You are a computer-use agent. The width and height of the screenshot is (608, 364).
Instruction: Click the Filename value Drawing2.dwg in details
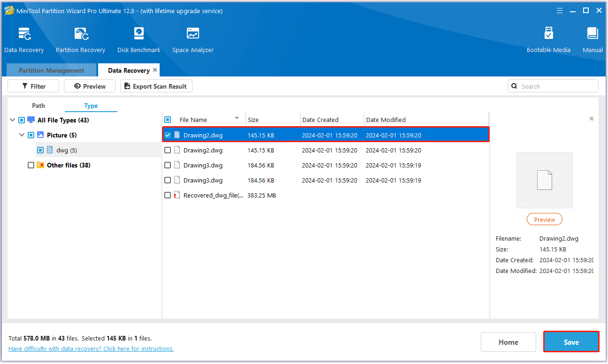pyautogui.click(x=559, y=238)
